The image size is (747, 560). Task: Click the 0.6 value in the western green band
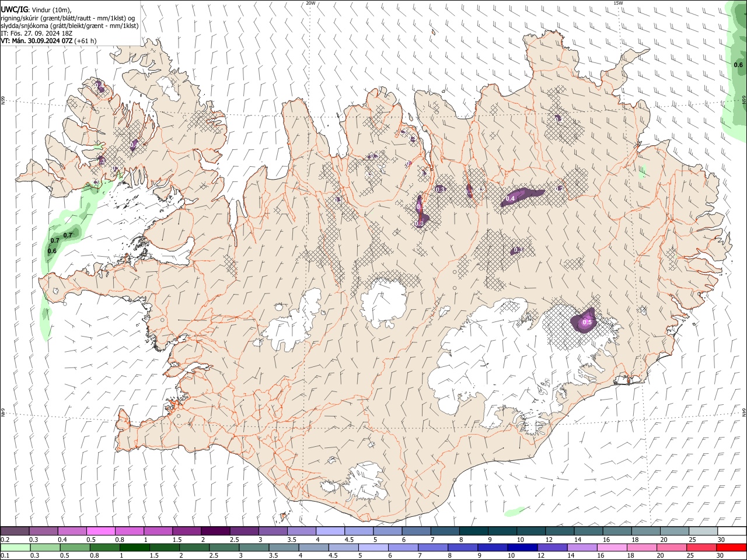[x=52, y=251]
